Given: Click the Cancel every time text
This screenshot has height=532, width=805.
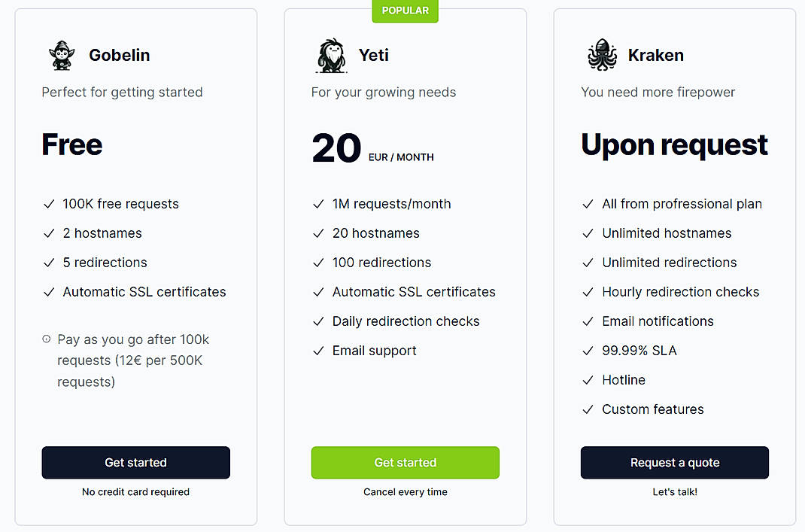Looking at the screenshot, I should (x=405, y=491).
